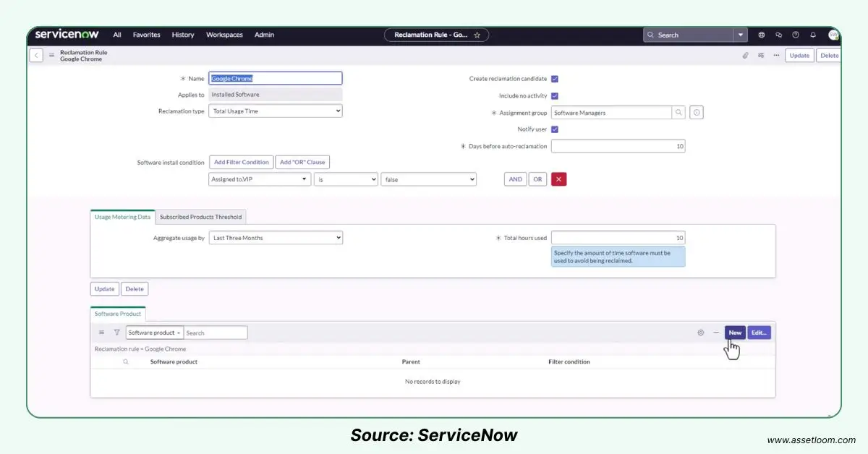
Task: Remove the filter condition with red X
Action: click(558, 179)
